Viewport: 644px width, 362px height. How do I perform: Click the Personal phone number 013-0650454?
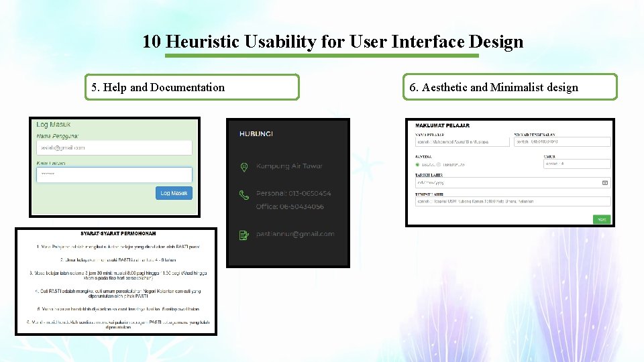tap(293, 193)
